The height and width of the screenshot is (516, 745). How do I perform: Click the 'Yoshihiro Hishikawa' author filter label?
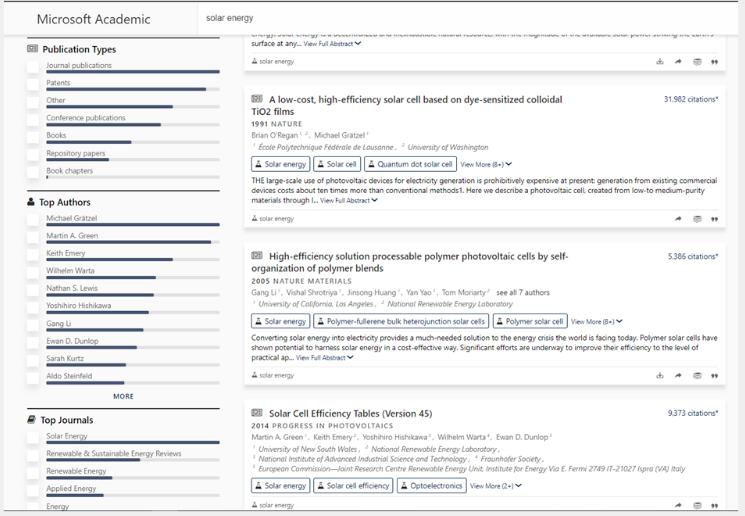click(78, 305)
